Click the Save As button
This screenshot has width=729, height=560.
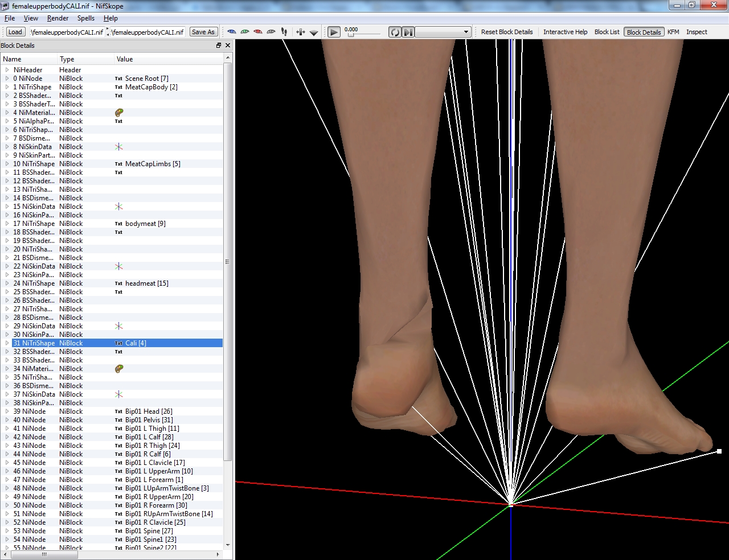pyautogui.click(x=203, y=32)
